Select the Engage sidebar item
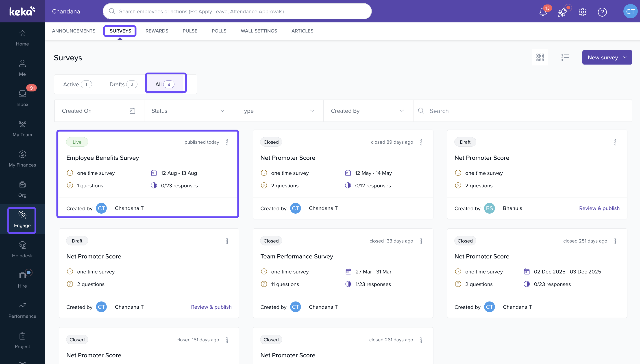This screenshot has width=640, height=364. 22,219
